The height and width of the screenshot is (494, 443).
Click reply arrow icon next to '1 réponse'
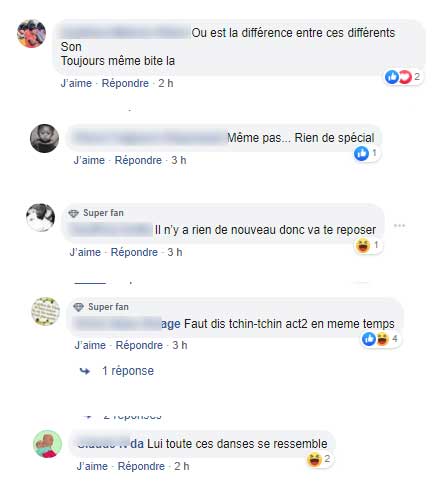[x=85, y=371]
